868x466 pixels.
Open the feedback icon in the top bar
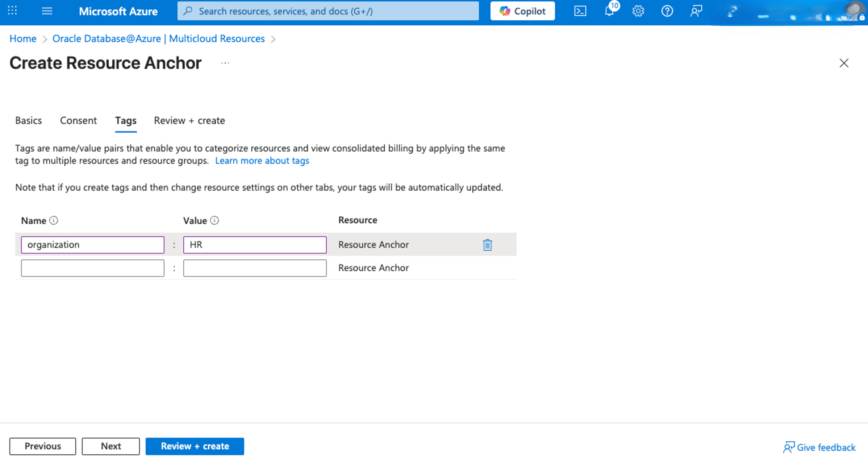[696, 11]
